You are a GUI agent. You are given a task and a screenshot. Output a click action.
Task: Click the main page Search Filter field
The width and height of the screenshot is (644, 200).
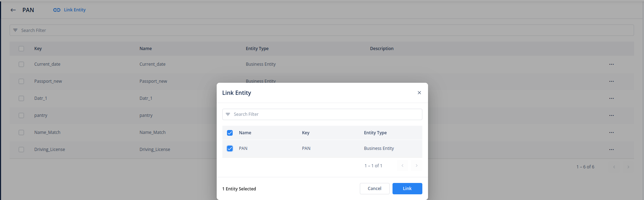(322, 30)
